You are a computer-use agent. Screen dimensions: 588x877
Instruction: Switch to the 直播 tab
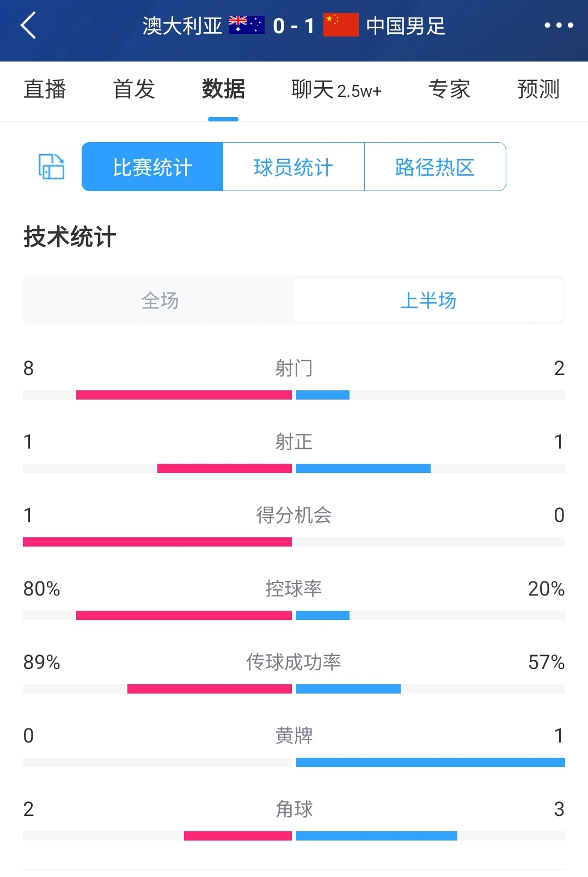pyautogui.click(x=45, y=89)
